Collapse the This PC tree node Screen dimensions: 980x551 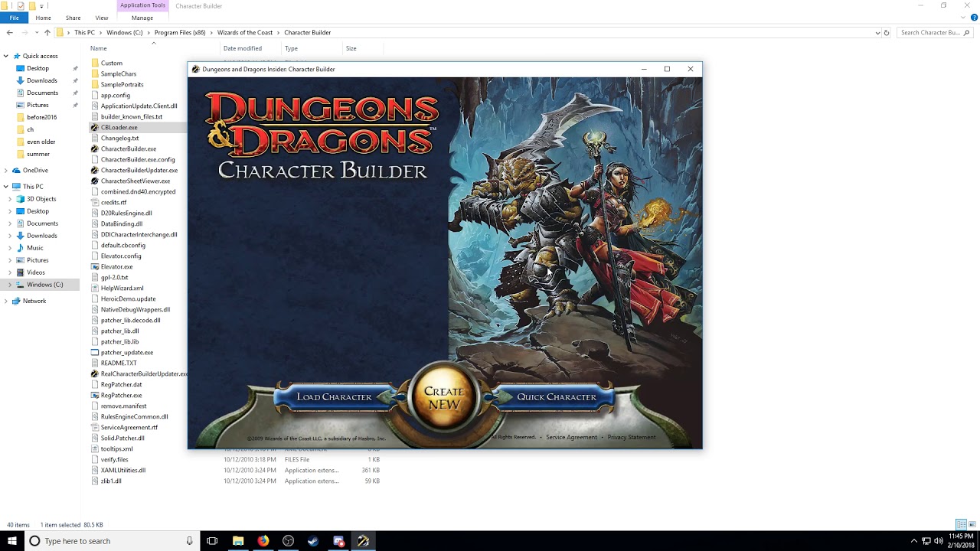6,187
